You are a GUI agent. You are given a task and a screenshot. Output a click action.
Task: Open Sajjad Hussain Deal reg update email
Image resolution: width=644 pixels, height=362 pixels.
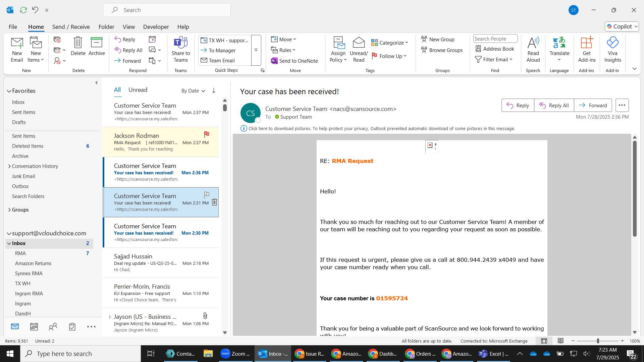tap(161, 263)
